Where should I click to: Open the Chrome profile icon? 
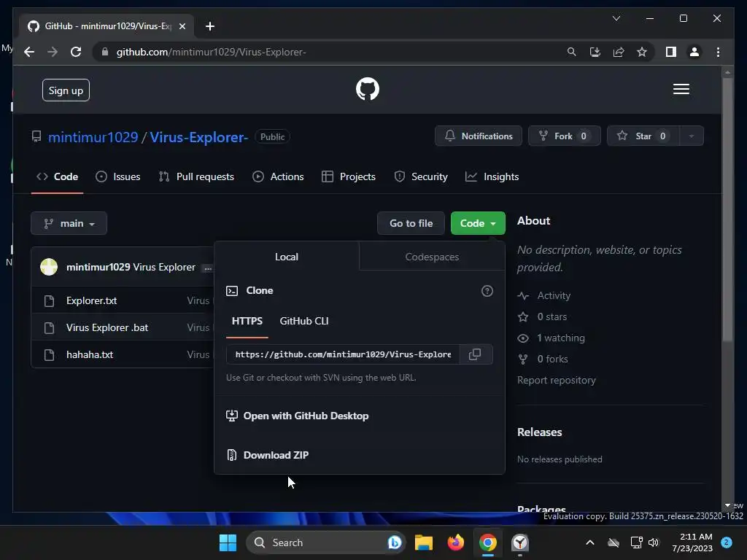[x=694, y=52]
